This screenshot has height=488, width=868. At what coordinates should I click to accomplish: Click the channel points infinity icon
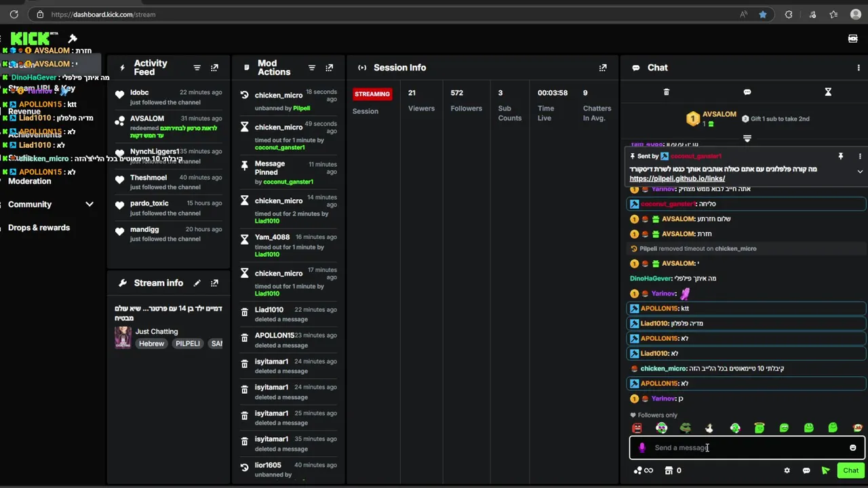pos(643,470)
